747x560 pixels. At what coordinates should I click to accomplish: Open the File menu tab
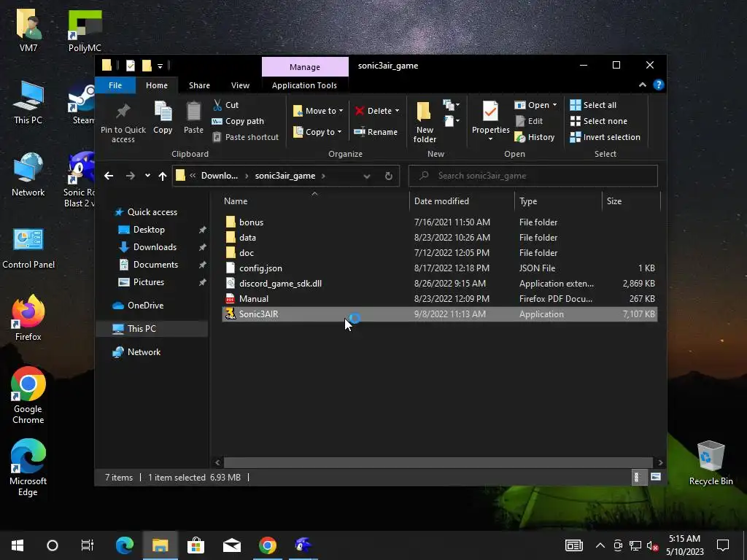click(x=115, y=85)
